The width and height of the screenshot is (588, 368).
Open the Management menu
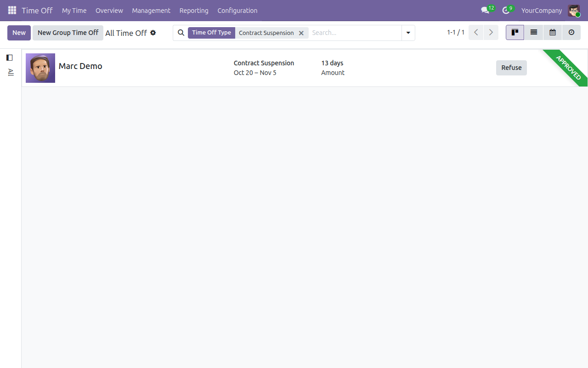(x=151, y=10)
